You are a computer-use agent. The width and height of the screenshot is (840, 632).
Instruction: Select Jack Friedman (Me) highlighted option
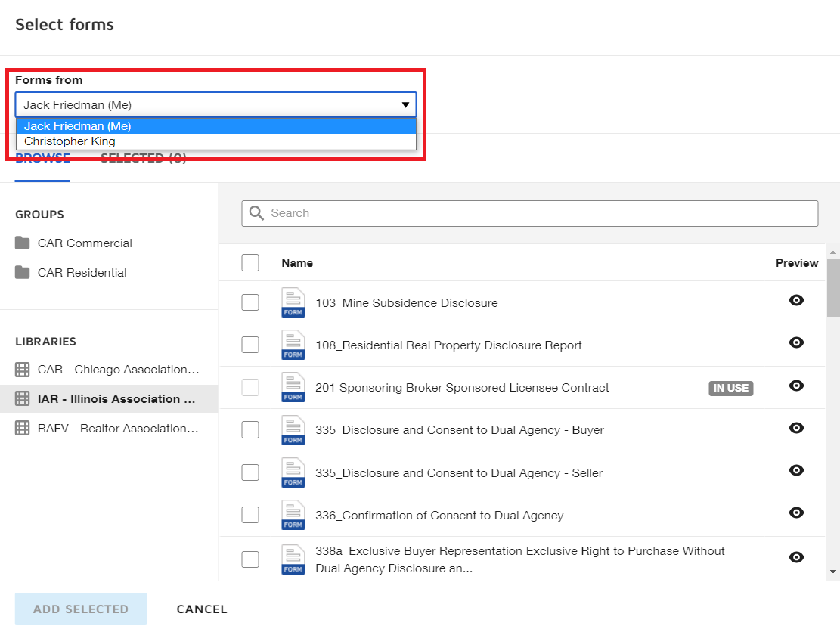point(77,126)
